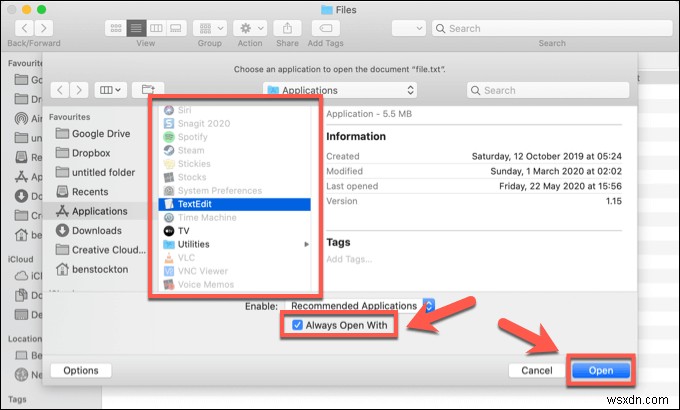Click the Options button
Viewport: 680px width, 410px height.
81,371
